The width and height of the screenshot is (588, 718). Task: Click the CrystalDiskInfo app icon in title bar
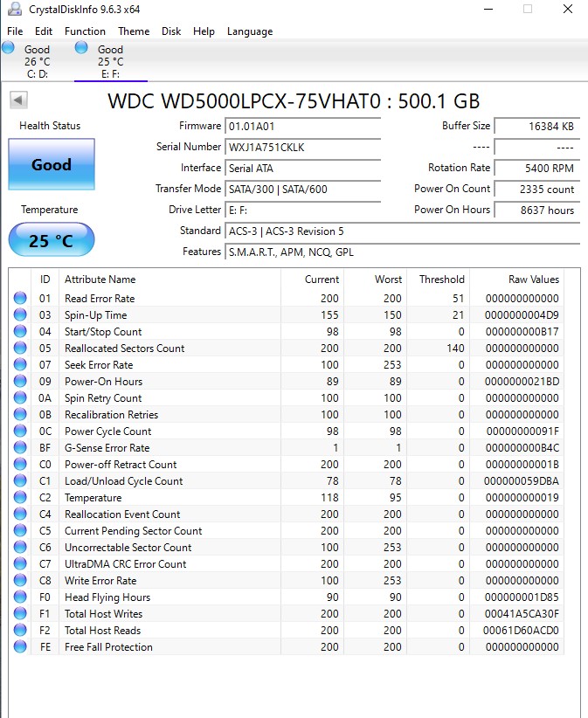point(15,9)
